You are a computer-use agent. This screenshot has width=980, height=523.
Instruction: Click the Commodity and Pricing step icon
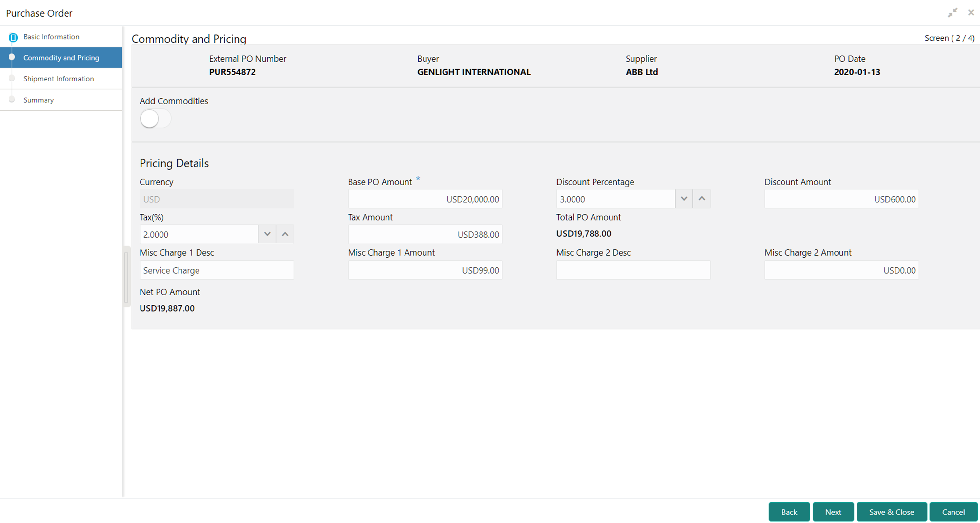tap(12, 58)
